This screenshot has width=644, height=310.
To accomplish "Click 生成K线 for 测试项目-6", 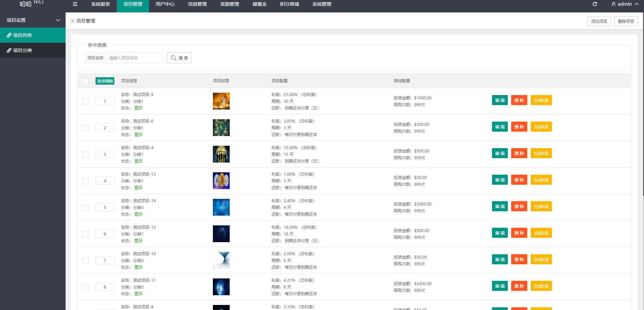I will click(541, 127).
